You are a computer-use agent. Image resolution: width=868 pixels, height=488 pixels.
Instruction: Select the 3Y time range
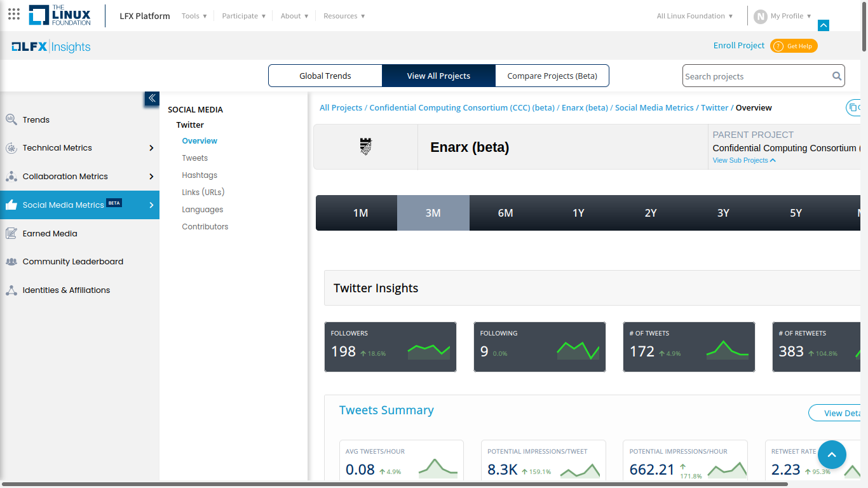pyautogui.click(x=723, y=213)
